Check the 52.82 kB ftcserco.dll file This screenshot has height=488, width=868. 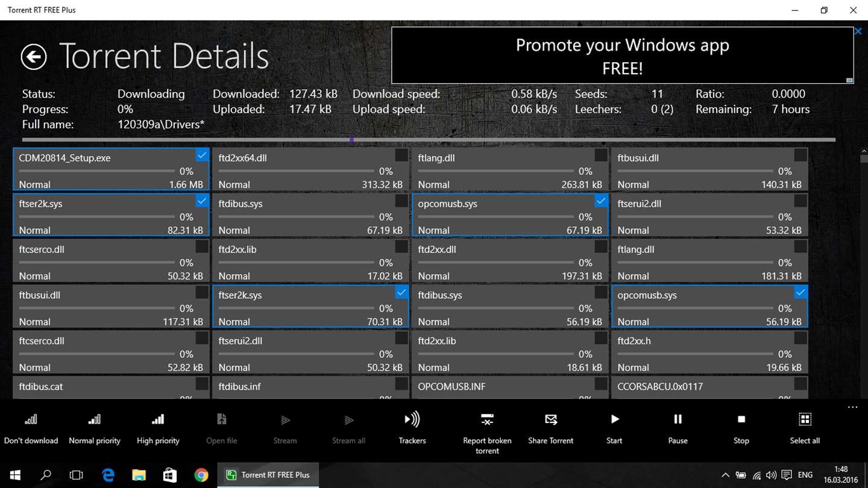pyautogui.click(x=202, y=339)
